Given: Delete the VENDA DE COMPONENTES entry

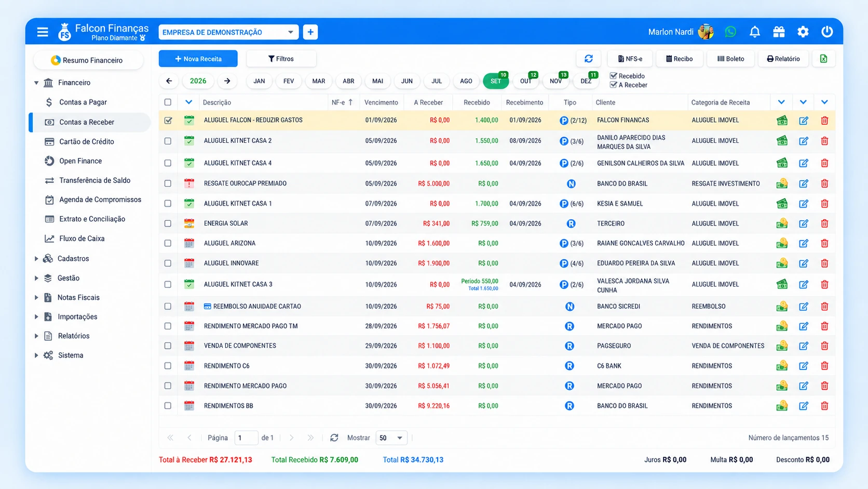Looking at the screenshot, I should 824,347.
